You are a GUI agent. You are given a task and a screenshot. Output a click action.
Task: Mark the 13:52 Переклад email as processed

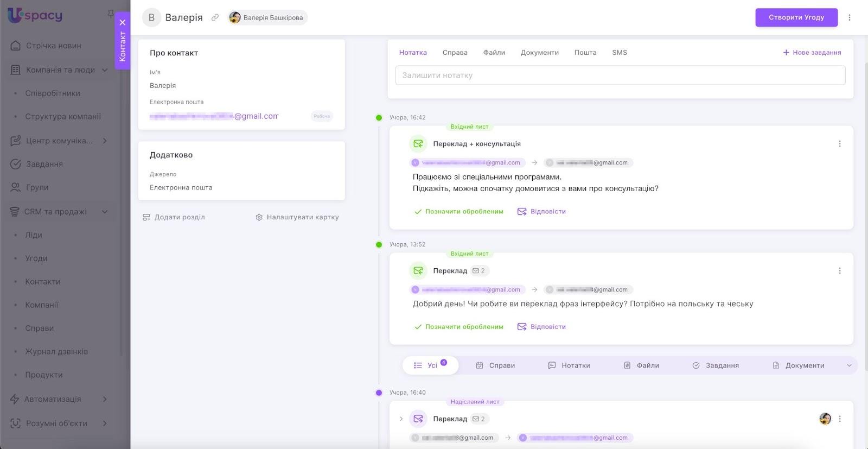(458, 327)
